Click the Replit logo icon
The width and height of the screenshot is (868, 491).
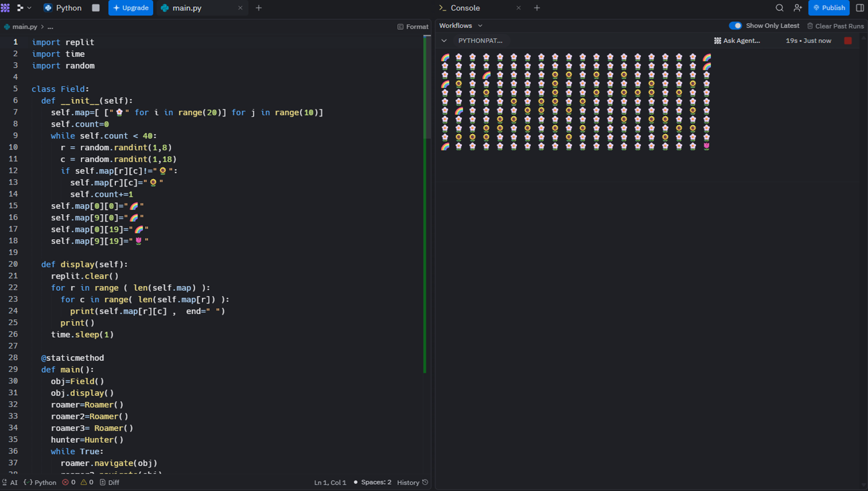pyautogui.click(x=6, y=8)
